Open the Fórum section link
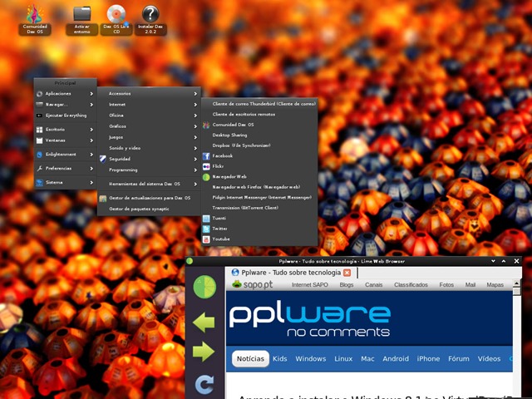 [x=459, y=359]
